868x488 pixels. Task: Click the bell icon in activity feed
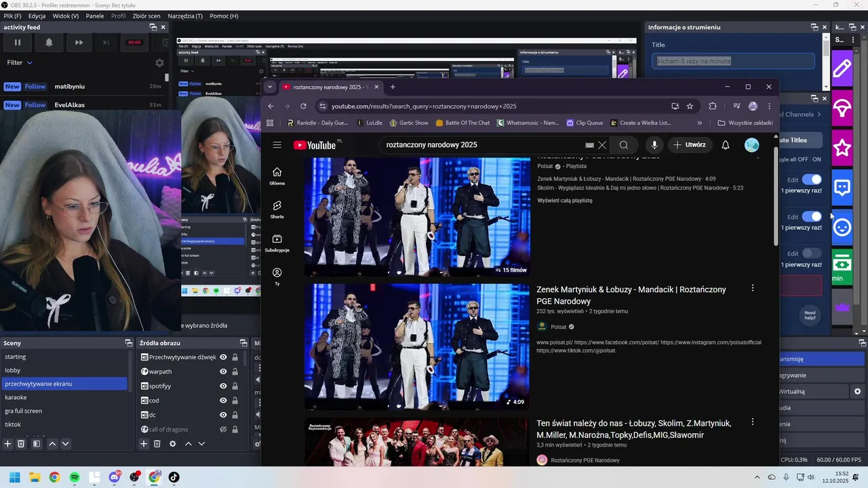(49, 43)
